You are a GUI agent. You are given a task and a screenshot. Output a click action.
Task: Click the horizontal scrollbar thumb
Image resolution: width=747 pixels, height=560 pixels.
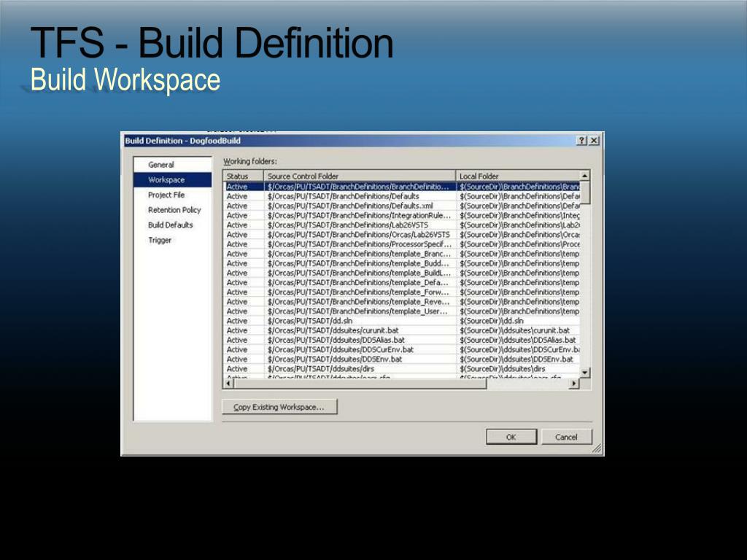point(360,384)
